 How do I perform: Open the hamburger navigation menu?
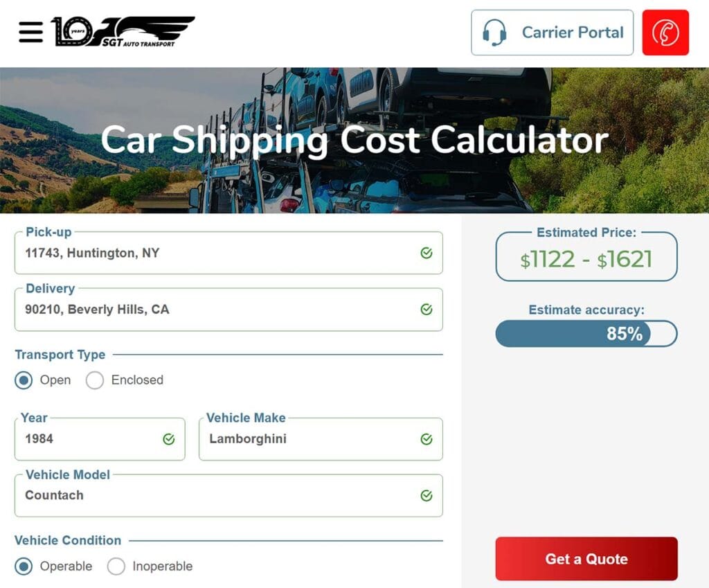coord(29,32)
